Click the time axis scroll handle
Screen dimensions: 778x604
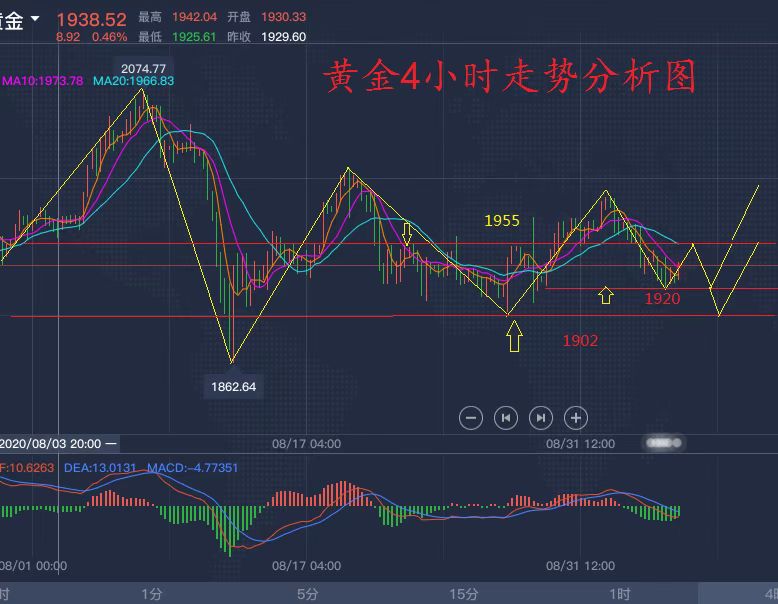pos(665,442)
